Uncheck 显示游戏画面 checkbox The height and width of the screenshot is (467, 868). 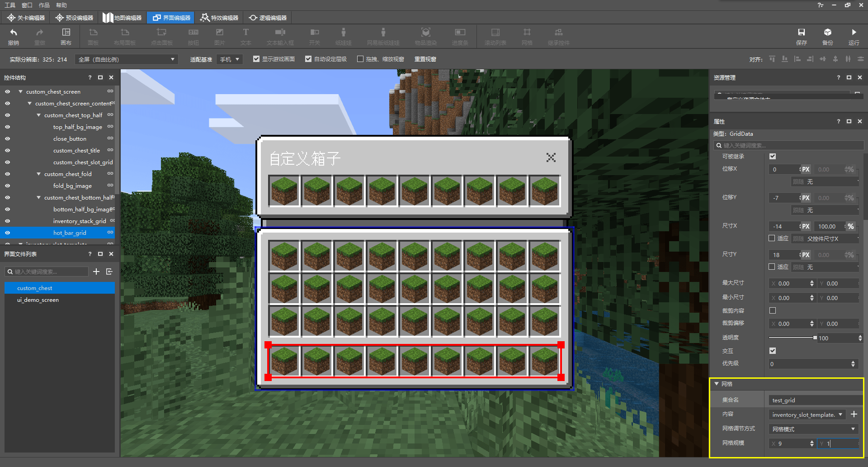(x=256, y=59)
